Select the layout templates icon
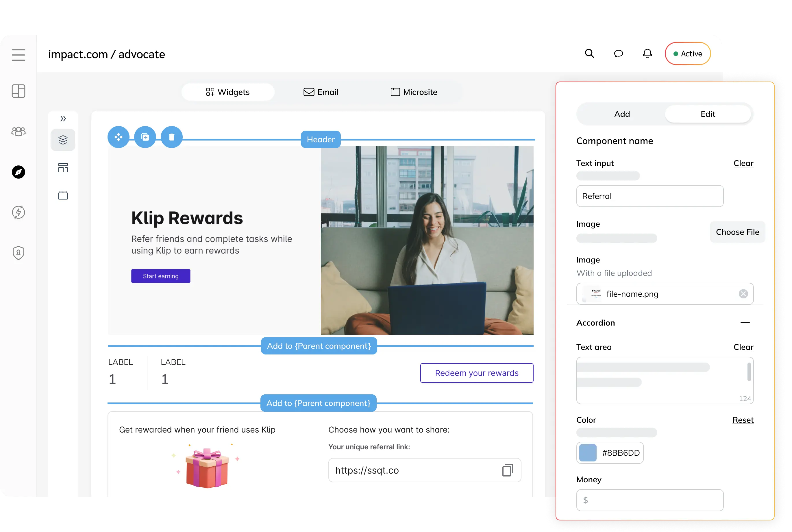Screen dimensions: 792x532 click(63, 168)
